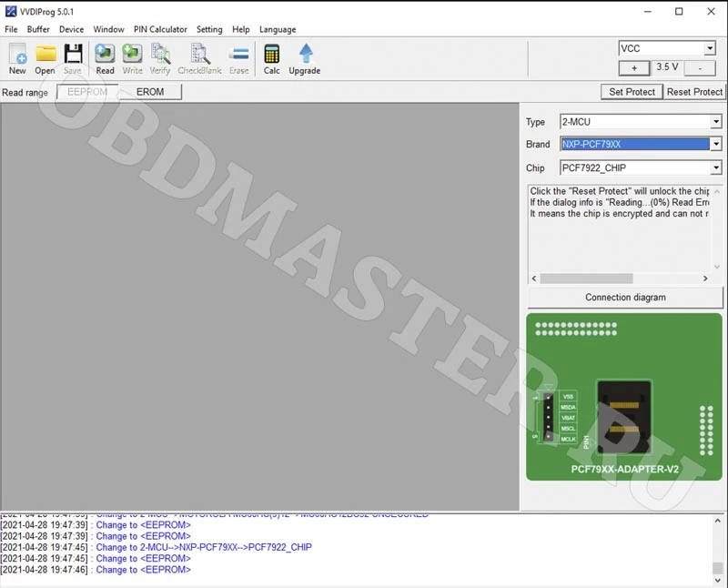
Task: Click the info box horizontal scrollbar thumb
Action: click(586, 279)
